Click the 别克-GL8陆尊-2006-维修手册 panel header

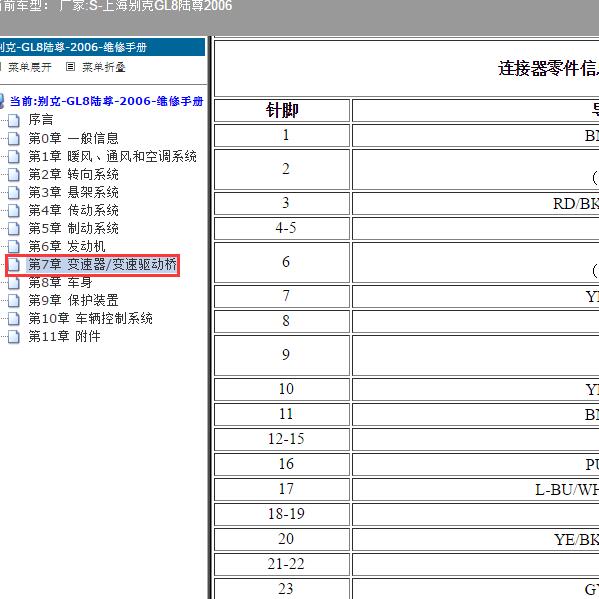click(102, 47)
